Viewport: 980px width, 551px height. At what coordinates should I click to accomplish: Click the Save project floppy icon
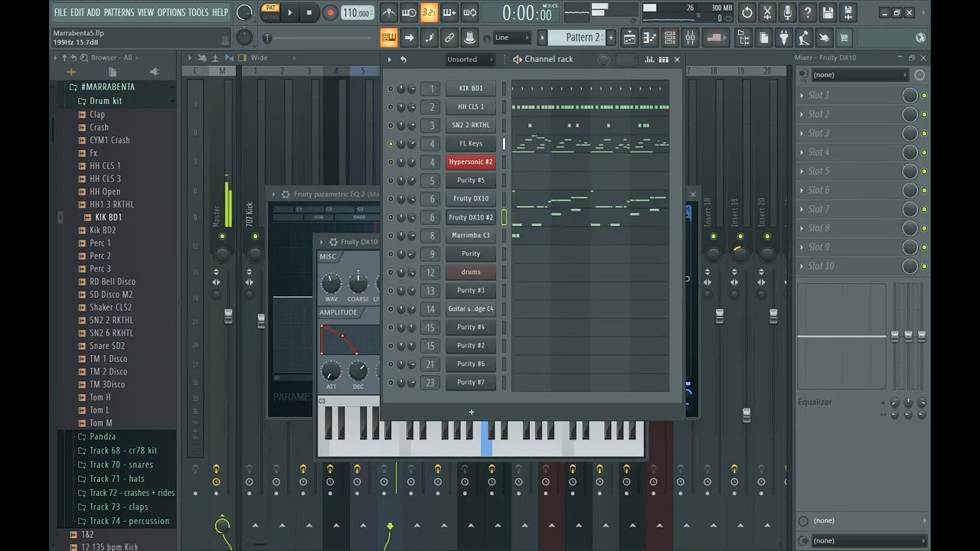[x=828, y=12]
